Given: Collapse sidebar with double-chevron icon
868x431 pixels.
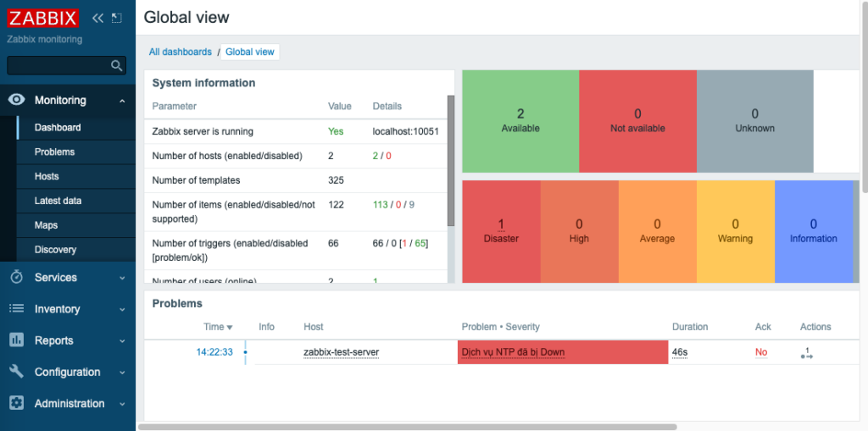Looking at the screenshot, I should (98, 19).
